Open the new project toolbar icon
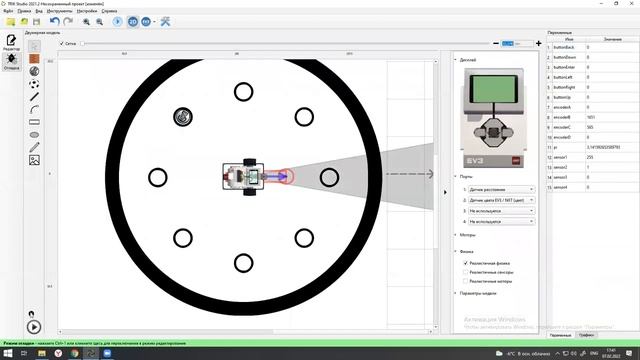 11,22
